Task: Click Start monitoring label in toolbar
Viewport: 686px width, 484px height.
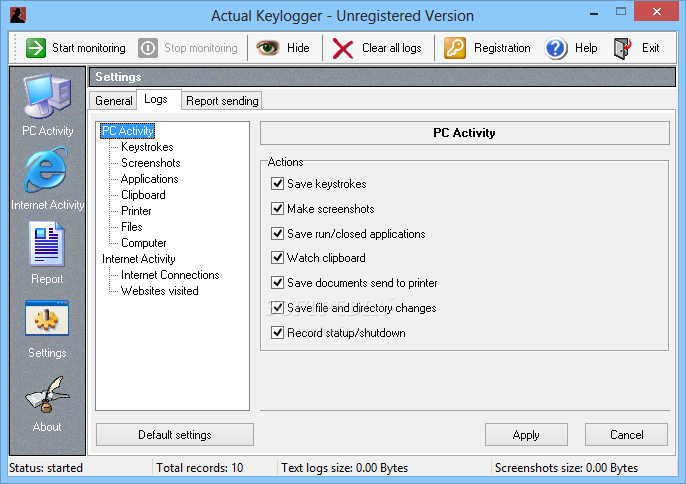Action: coord(89,48)
